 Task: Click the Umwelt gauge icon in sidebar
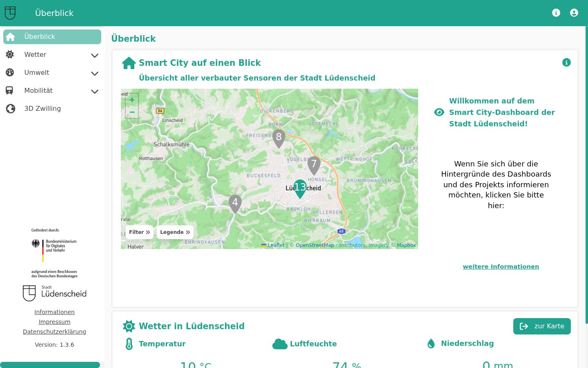(x=10, y=72)
